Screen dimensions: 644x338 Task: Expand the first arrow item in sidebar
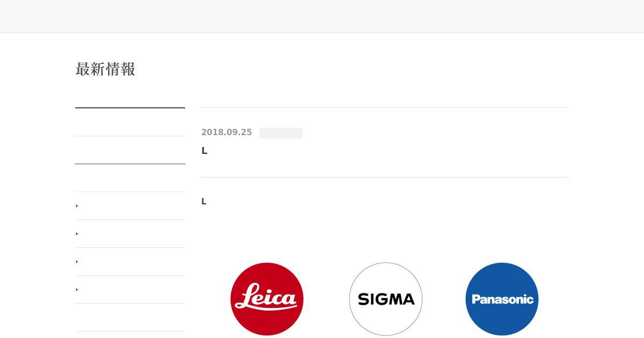point(130,206)
